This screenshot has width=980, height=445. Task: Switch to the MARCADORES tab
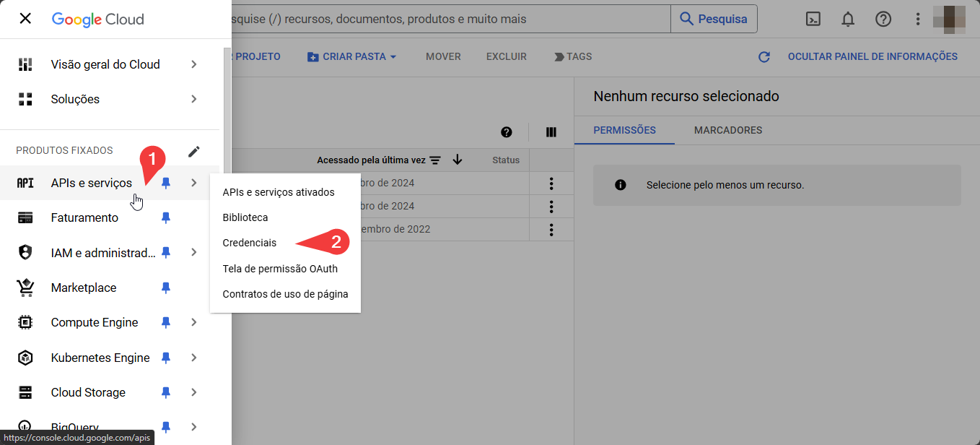point(728,131)
